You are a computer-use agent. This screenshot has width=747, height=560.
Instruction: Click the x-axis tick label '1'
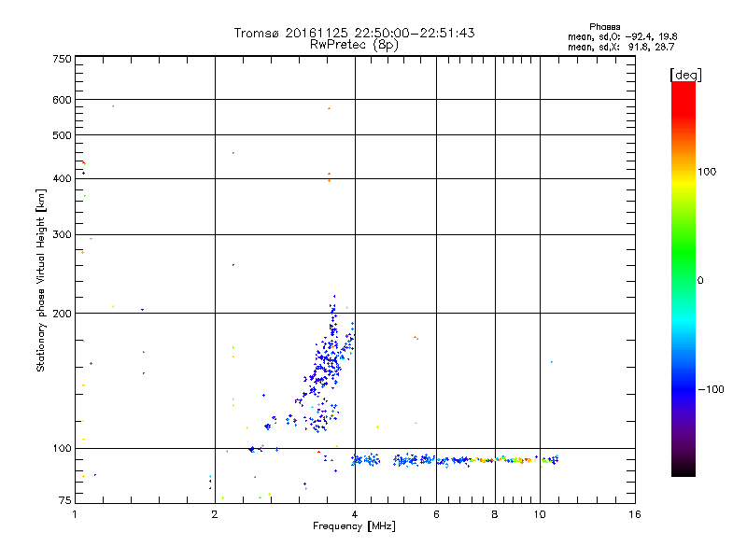75,514
